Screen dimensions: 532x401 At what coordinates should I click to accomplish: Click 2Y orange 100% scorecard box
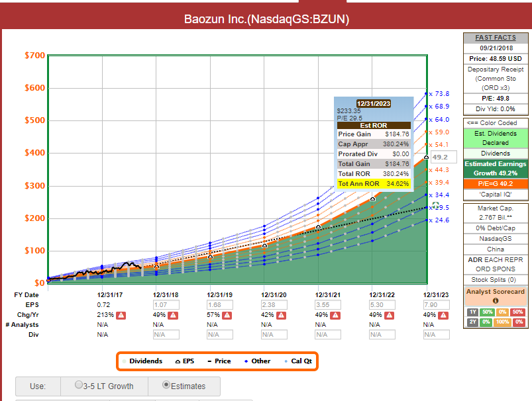click(502, 322)
